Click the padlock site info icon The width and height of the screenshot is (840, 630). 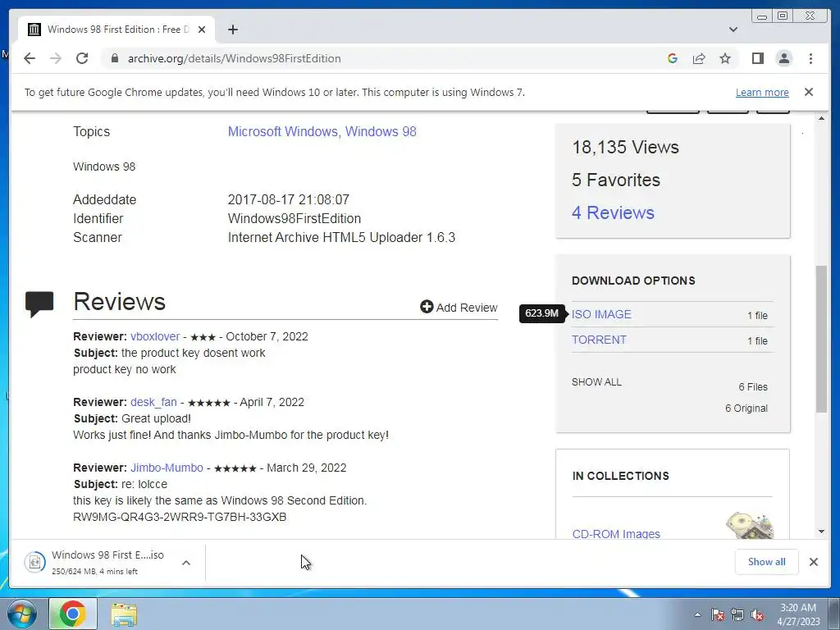[x=114, y=58]
